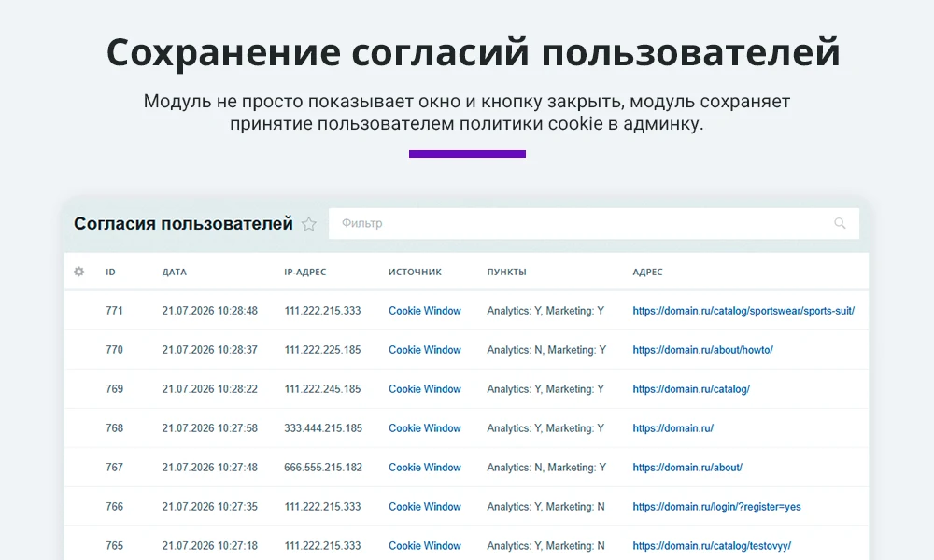Select ID cell 765
The image size is (934, 560).
[x=114, y=546]
